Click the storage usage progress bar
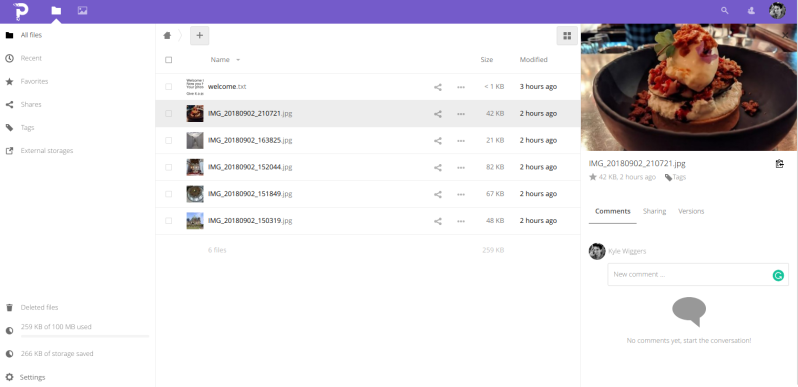The image size is (798, 387). 85,336
